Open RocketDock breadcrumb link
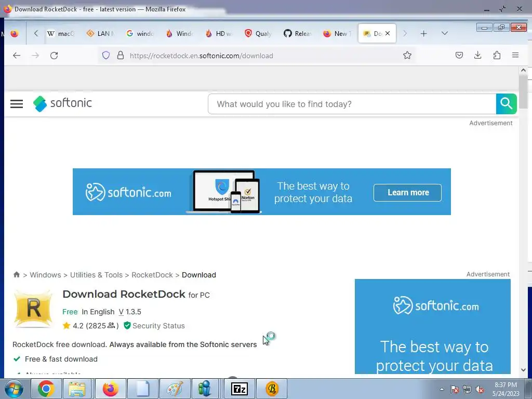 tap(152, 275)
